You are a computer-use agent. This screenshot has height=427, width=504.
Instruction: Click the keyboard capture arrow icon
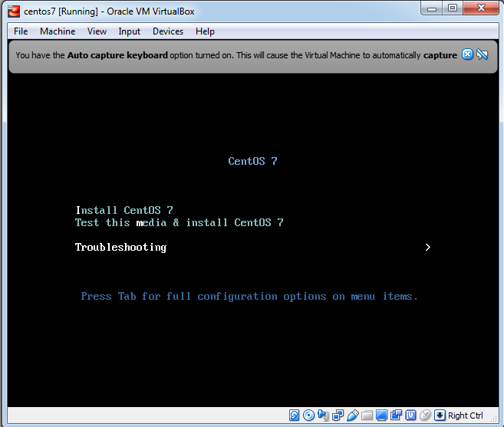pyautogui.click(x=440, y=415)
